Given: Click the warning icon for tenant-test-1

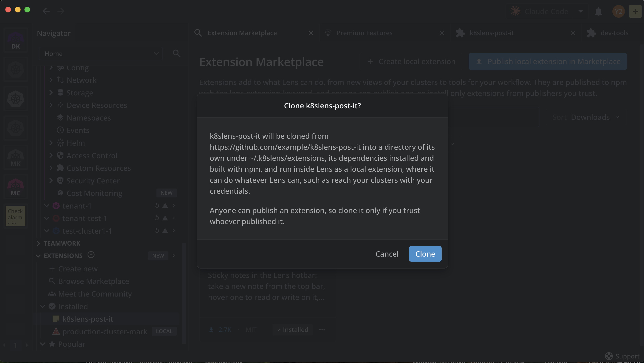Looking at the screenshot, I should click(165, 218).
